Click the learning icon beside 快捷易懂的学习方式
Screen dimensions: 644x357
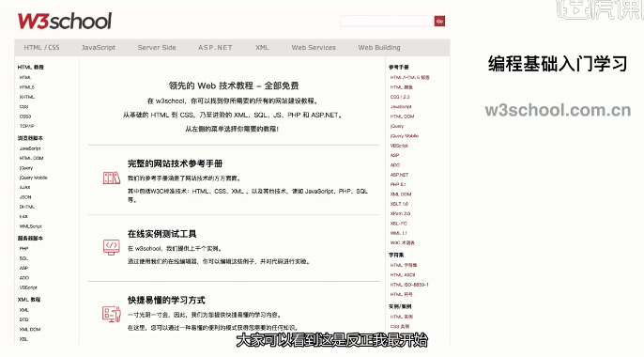(x=112, y=314)
